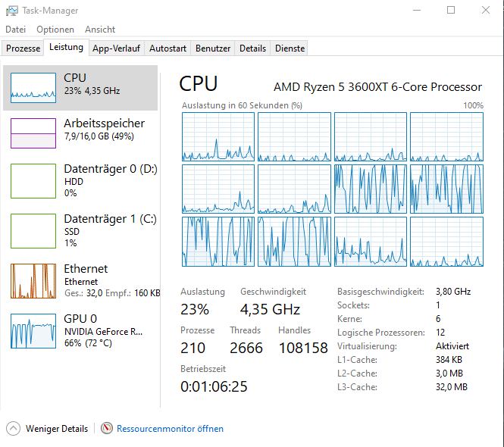Switch to the Details tab
The image size is (504, 447).
pos(252,48)
